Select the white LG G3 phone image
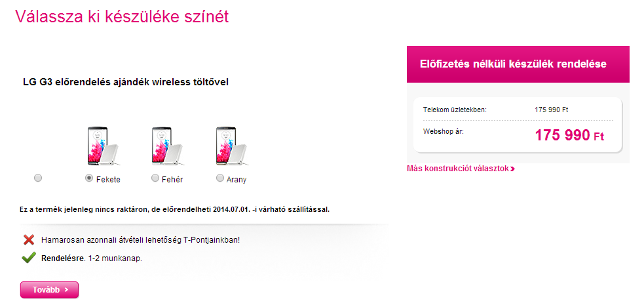The width and height of the screenshot is (644, 307). [167, 146]
